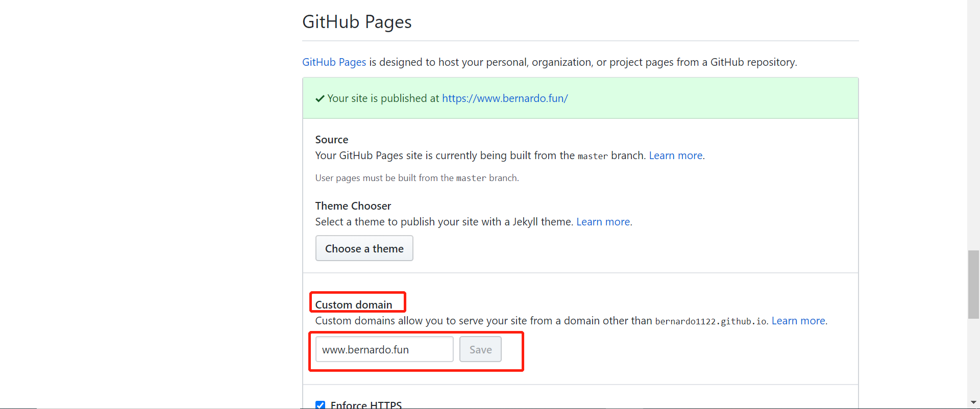The width and height of the screenshot is (980, 409).
Task: Click the Custom domain heading
Action: coord(354,304)
